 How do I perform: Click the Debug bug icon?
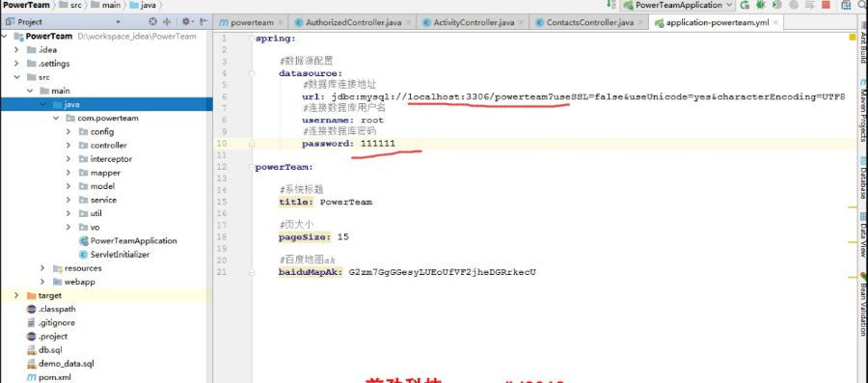tap(761, 5)
